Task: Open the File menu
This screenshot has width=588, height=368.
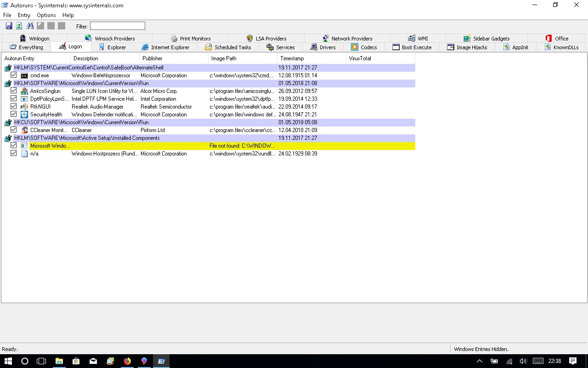Action: (x=7, y=15)
